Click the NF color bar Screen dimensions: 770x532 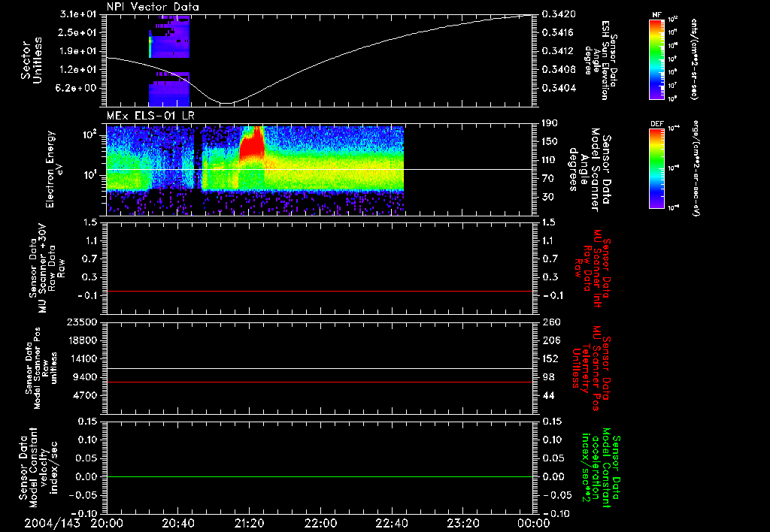click(656, 59)
